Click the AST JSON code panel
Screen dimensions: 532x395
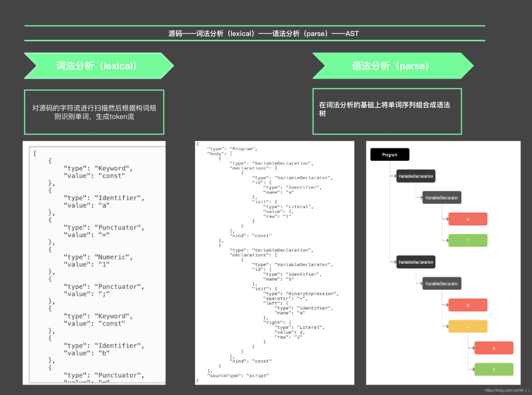click(x=274, y=263)
